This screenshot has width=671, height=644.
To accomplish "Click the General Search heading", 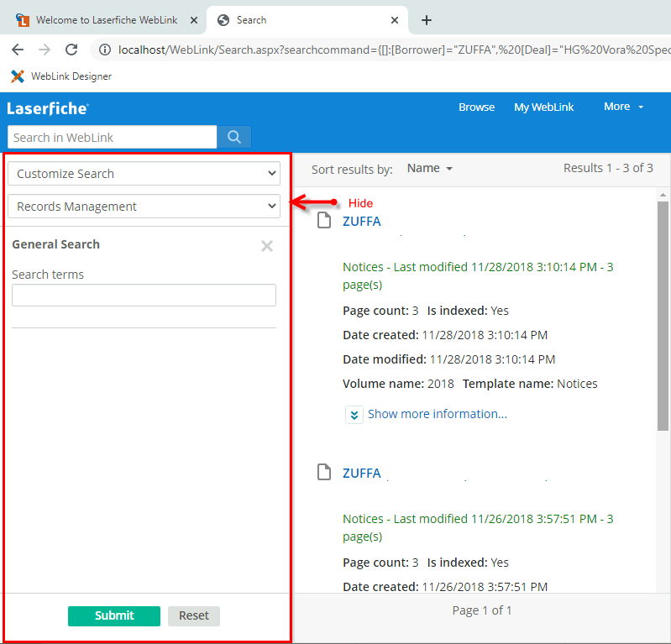I will [55, 244].
